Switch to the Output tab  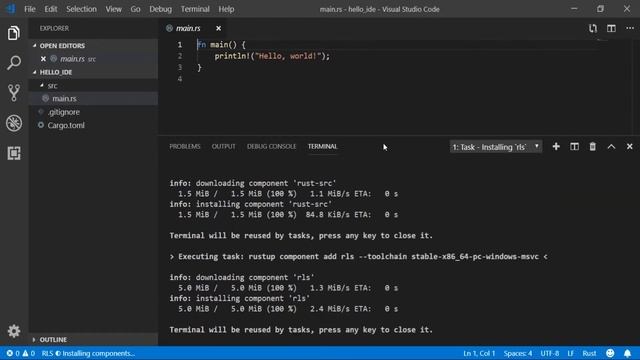[223, 147]
